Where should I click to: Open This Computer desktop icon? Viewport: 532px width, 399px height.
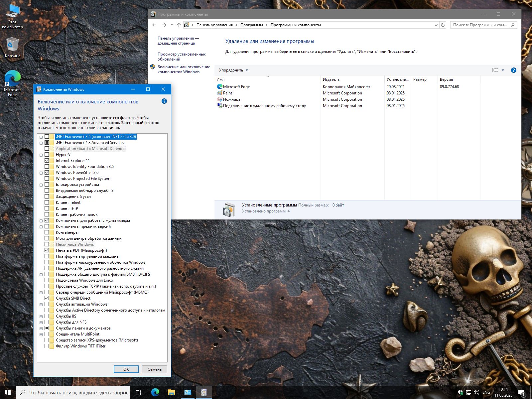tap(12, 17)
